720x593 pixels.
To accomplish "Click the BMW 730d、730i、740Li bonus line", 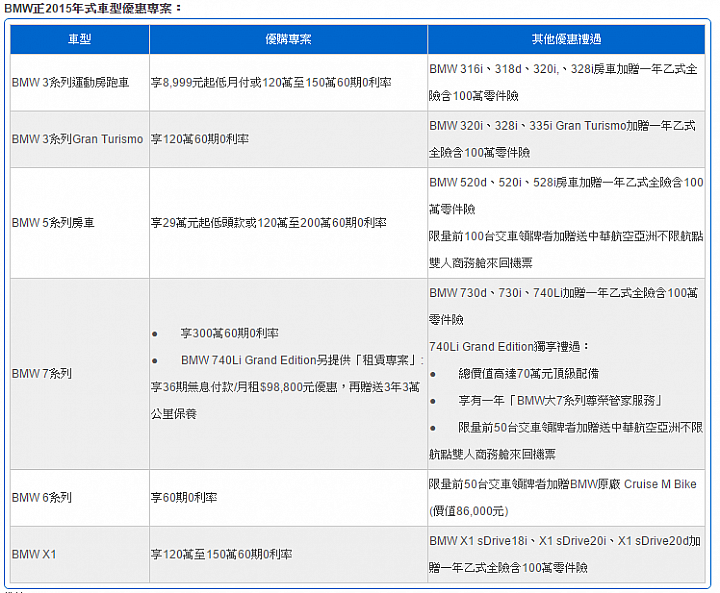I will (x=563, y=293).
